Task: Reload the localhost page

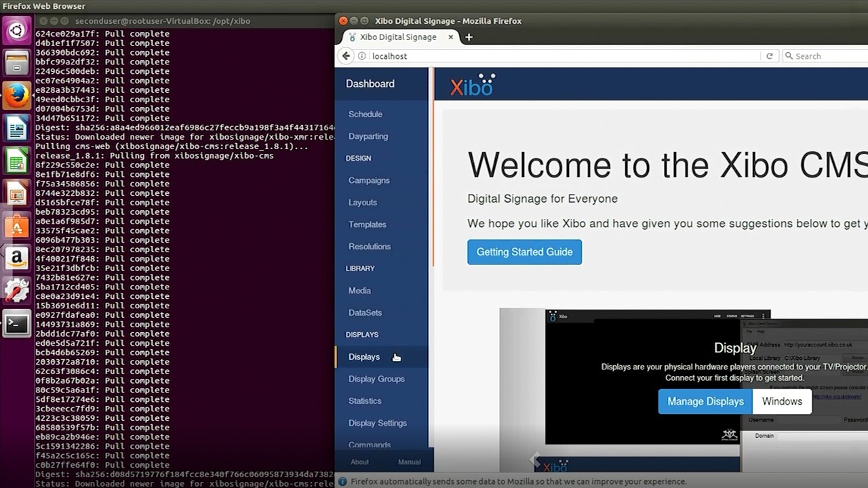Action: pyautogui.click(x=769, y=56)
